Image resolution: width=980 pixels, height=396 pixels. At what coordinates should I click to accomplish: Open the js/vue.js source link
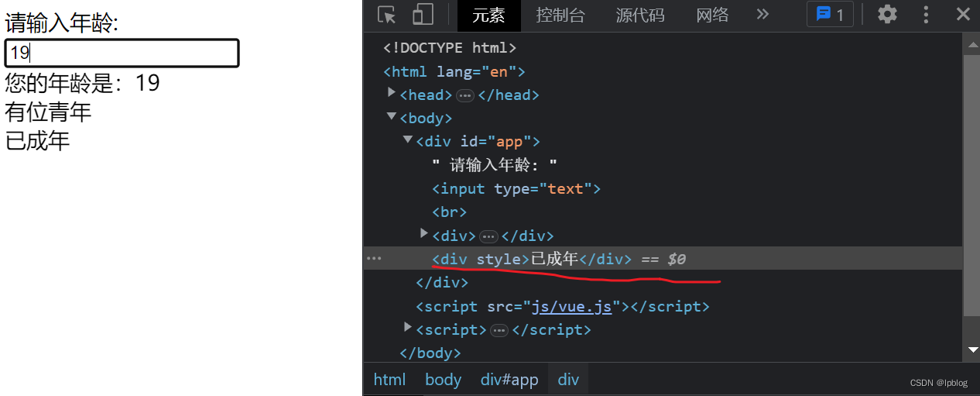571,306
